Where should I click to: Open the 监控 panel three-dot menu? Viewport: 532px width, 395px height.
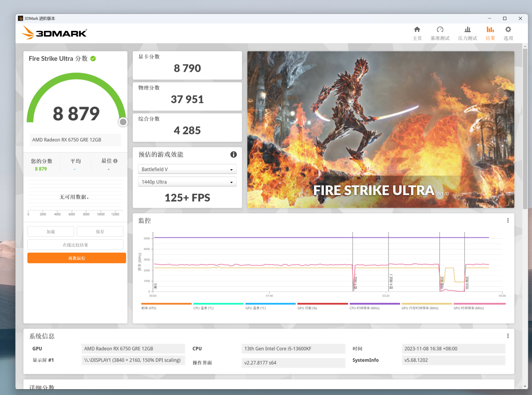tap(508, 220)
